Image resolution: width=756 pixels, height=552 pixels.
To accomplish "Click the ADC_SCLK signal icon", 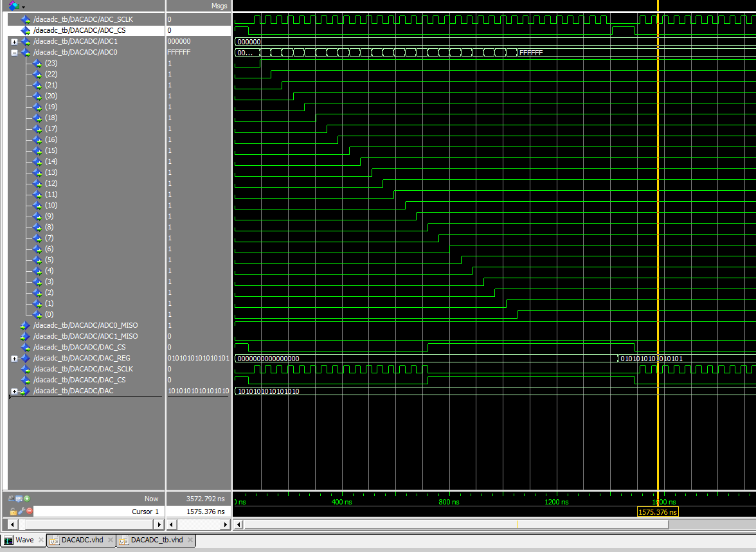I will point(26,20).
